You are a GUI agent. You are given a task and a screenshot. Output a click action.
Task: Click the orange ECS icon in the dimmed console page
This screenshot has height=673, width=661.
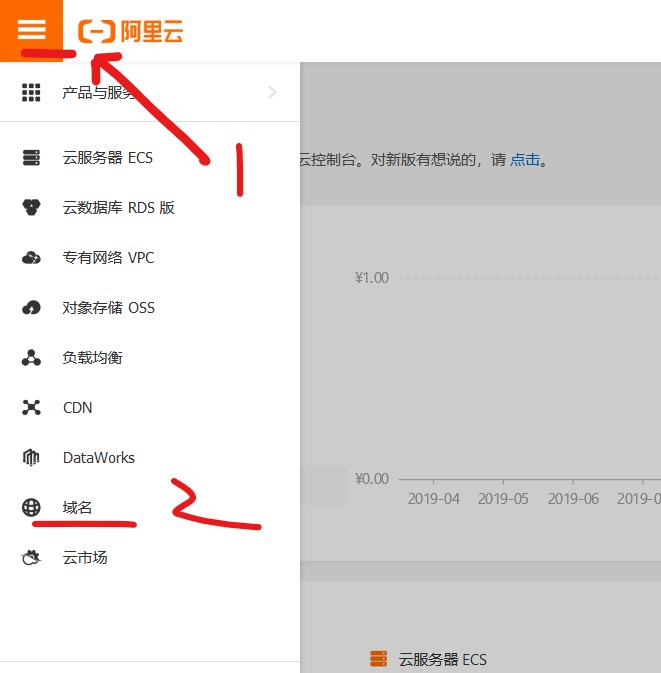point(379,658)
